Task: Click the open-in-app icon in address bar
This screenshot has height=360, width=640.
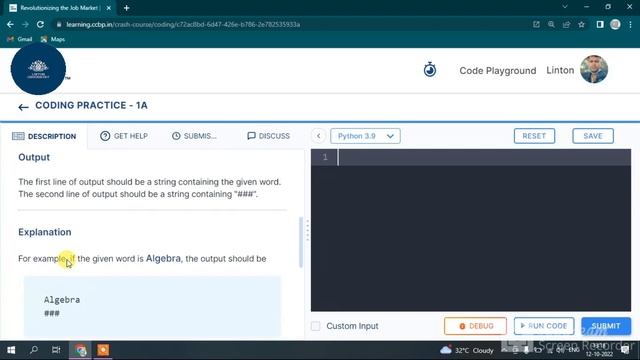Action: (x=536, y=24)
